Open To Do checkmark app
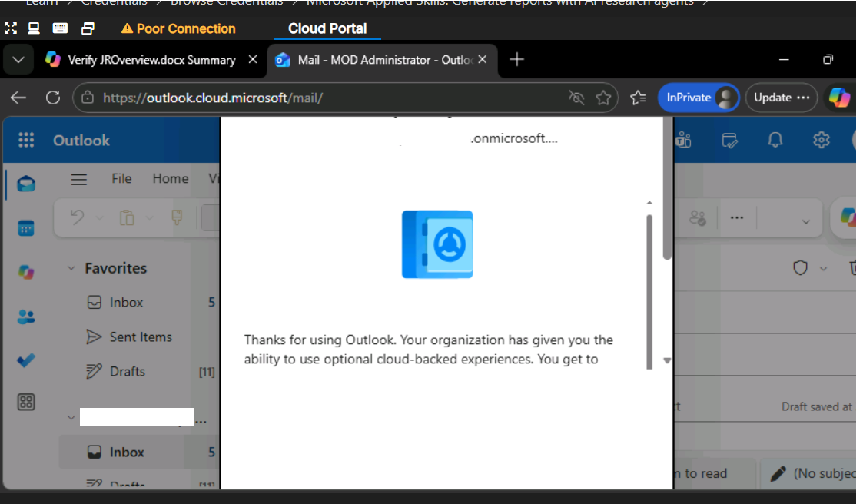The width and height of the screenshot is (863, 504). coord(26,360)
